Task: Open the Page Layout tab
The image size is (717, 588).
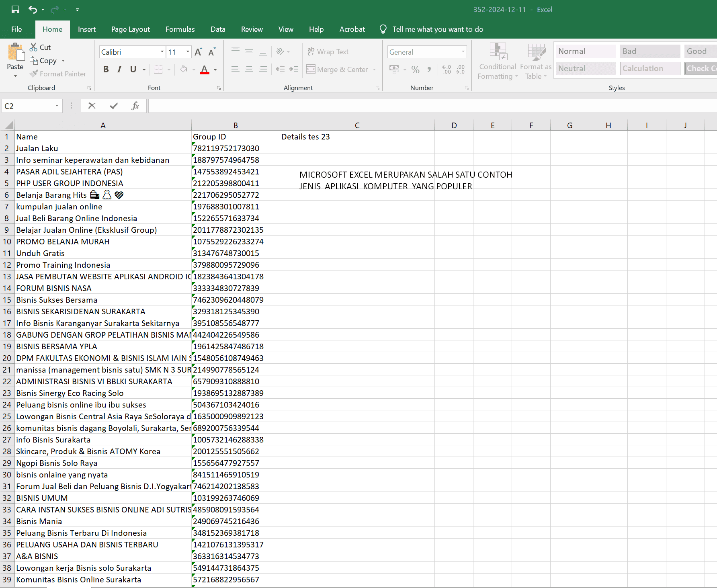Action: click(x=130, y=29)
